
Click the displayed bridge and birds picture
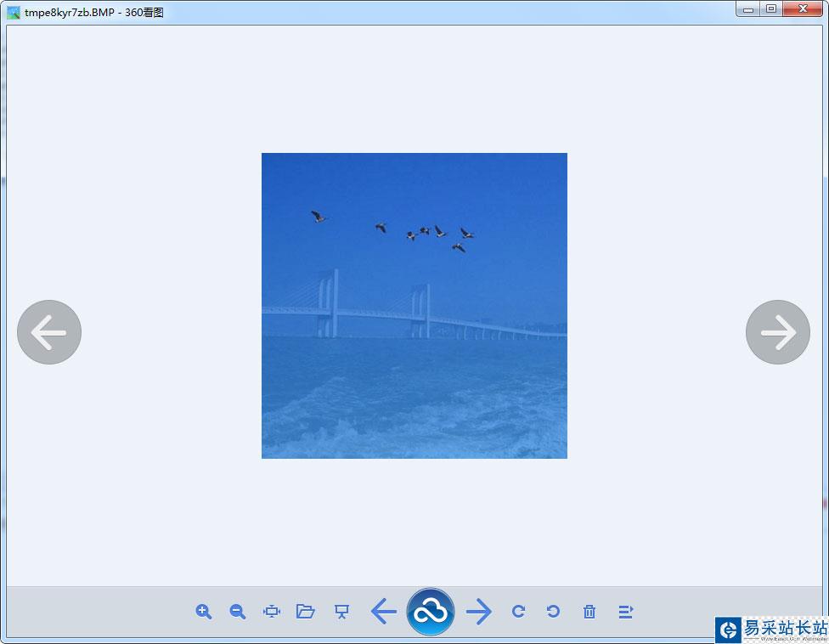click(x=414, y=306)
